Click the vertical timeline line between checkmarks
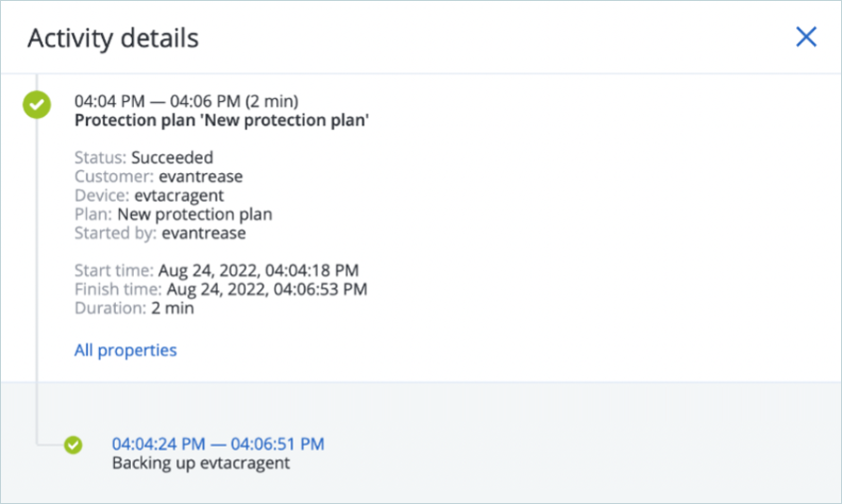Image resolution: width=842 pixels, height=504 pixels. (36, 281)
